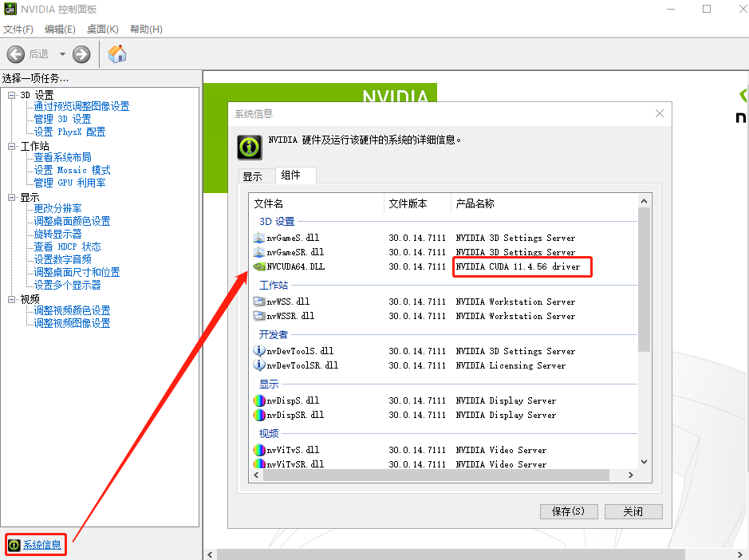Select the nvDispSR.dll file icon

[x=259, y=415]
